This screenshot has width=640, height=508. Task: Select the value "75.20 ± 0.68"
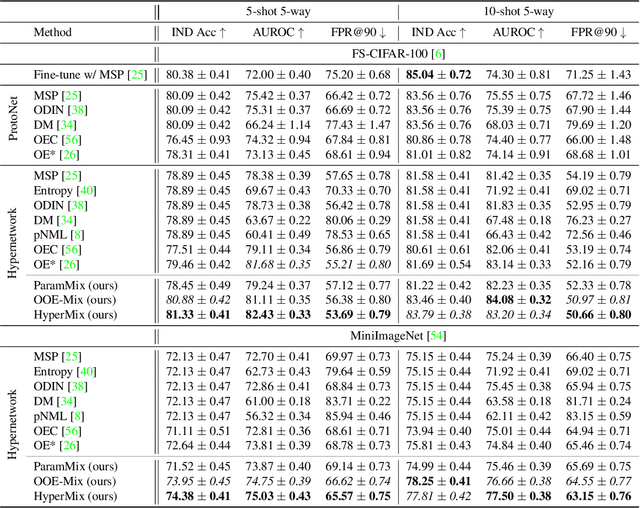[358, 75]
